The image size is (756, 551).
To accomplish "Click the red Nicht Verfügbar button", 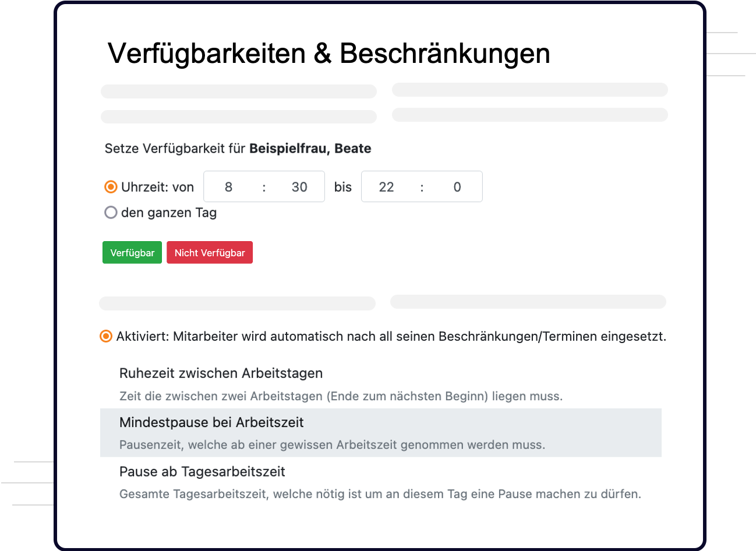I will [210, 253].
